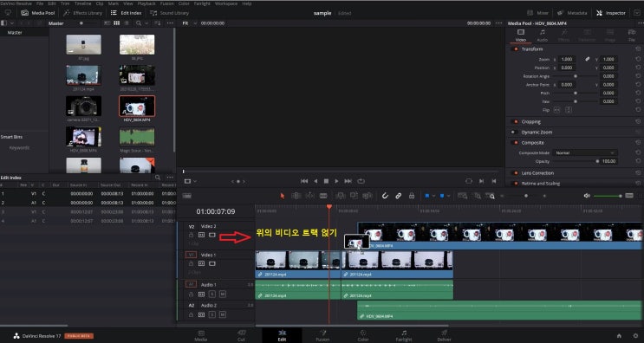Switch media pool to thumbnail view
Viewport: 644px width, 343px height.
click(117, 23)
